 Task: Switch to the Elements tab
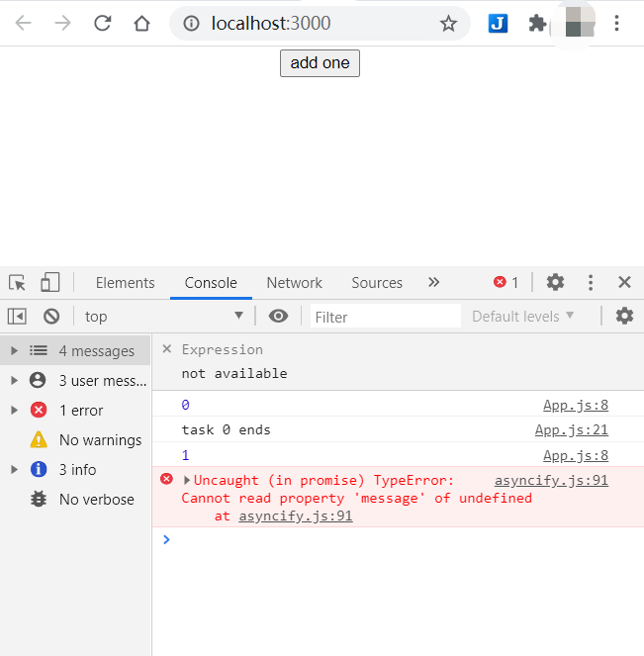(x=125, y=283)
